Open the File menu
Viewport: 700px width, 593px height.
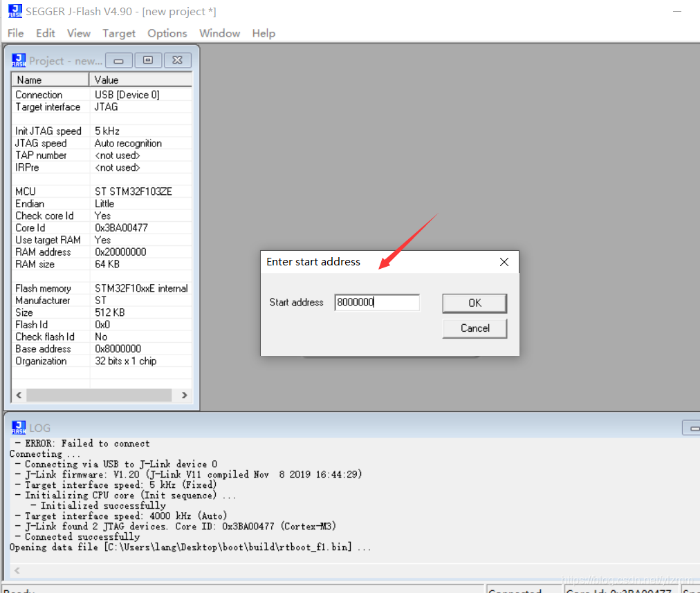coord(16,33)
